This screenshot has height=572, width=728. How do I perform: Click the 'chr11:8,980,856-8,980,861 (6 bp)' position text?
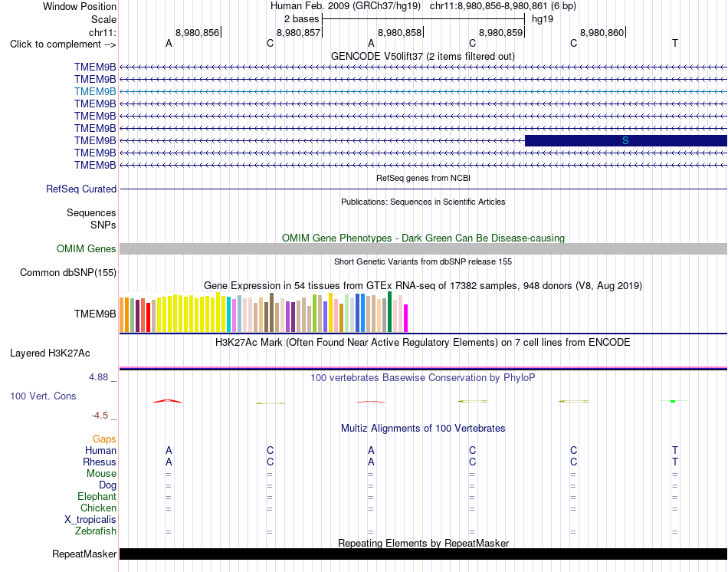[503, 6]
